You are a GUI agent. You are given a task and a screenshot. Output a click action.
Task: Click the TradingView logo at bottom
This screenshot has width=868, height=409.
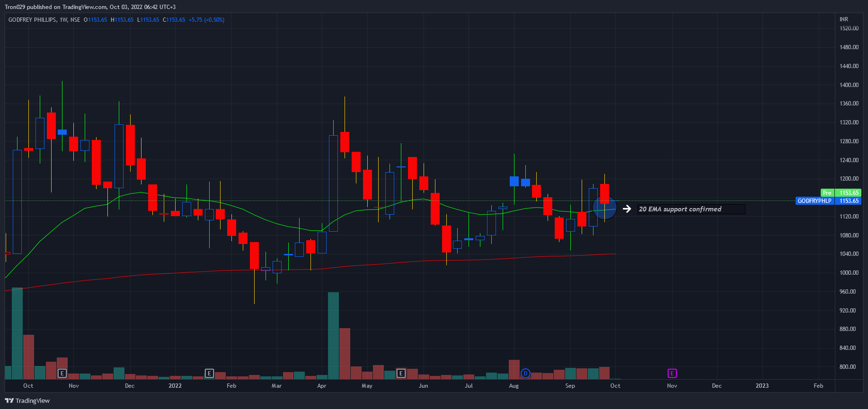pyautogui.click(x=27, y=400)
